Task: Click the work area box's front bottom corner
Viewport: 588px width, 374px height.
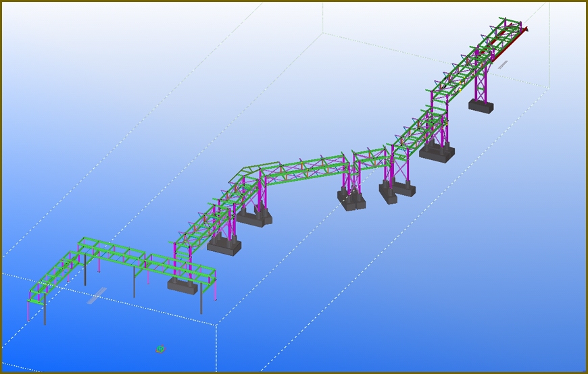Action: tap(216, 325)
